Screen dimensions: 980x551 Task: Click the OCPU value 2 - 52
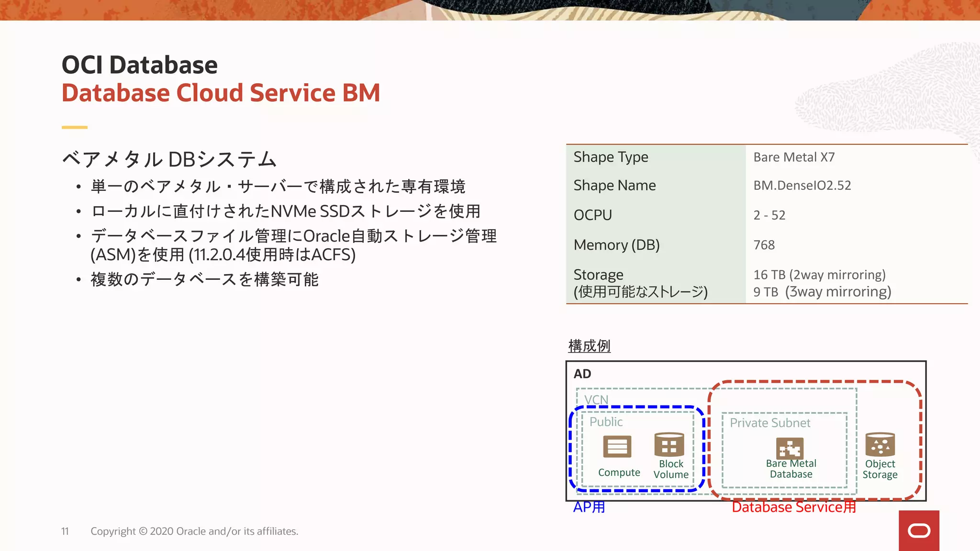769,215
